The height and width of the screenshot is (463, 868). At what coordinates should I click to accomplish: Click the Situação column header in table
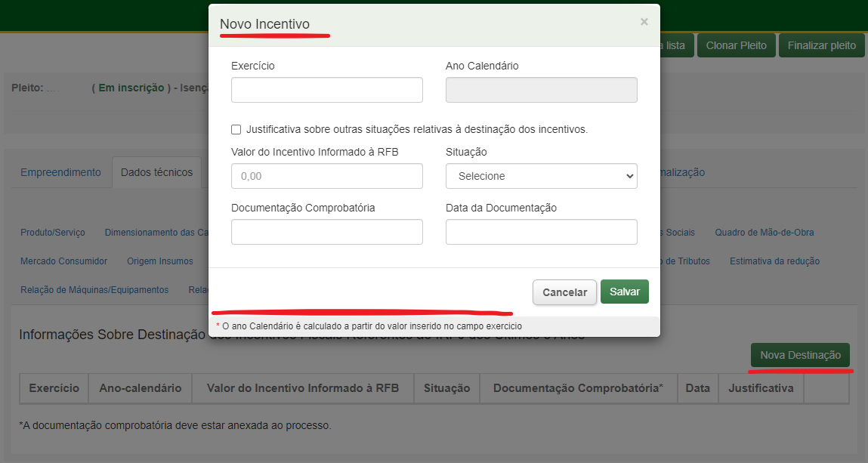click(446, 388)
